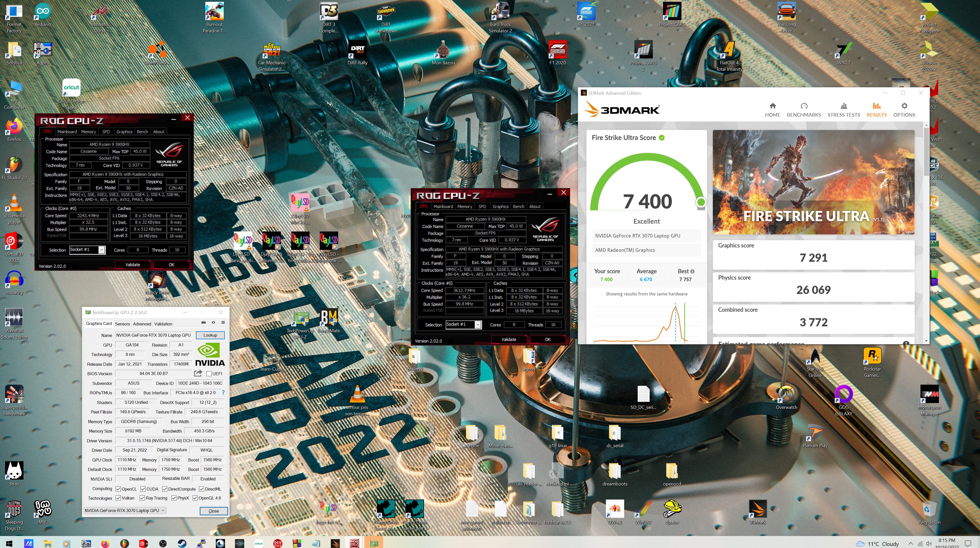Open the notification center icon
Image resolution: width=980 pixels, height=548 pixels.
pos(968,543)
